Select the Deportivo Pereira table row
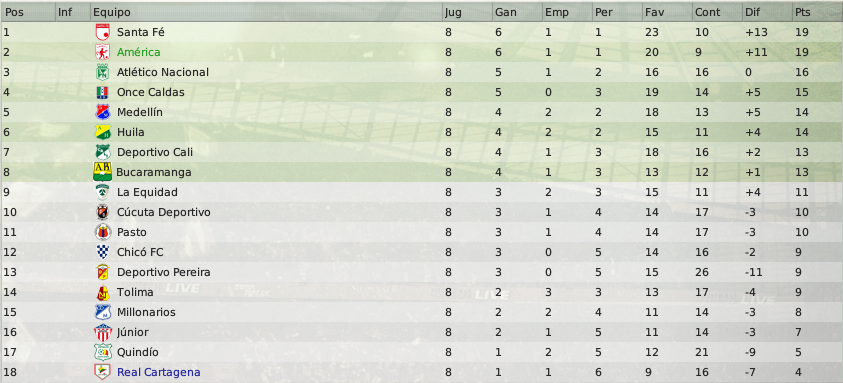This screenshot has height=383, width=843. 422,272
